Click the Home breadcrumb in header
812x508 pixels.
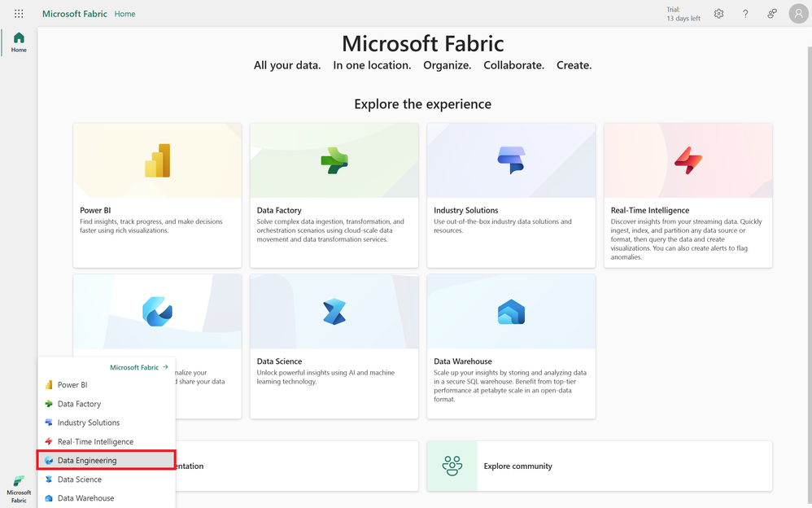pyautogui.click(x=124, y=14)
